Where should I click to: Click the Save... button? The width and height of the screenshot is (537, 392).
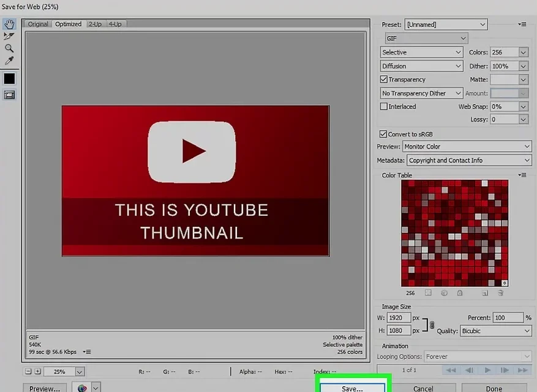click(352, 388)
